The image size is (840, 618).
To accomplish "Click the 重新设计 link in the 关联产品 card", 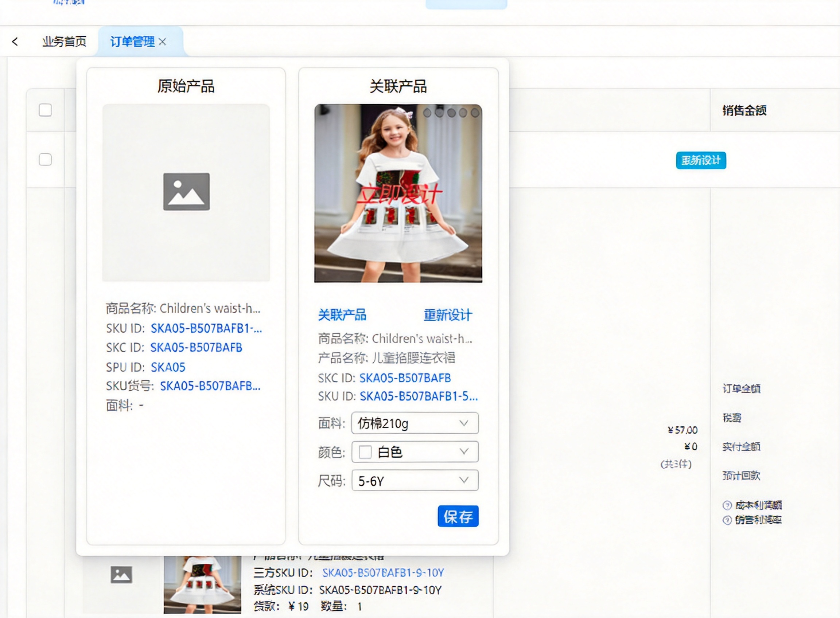I will 448,315.
